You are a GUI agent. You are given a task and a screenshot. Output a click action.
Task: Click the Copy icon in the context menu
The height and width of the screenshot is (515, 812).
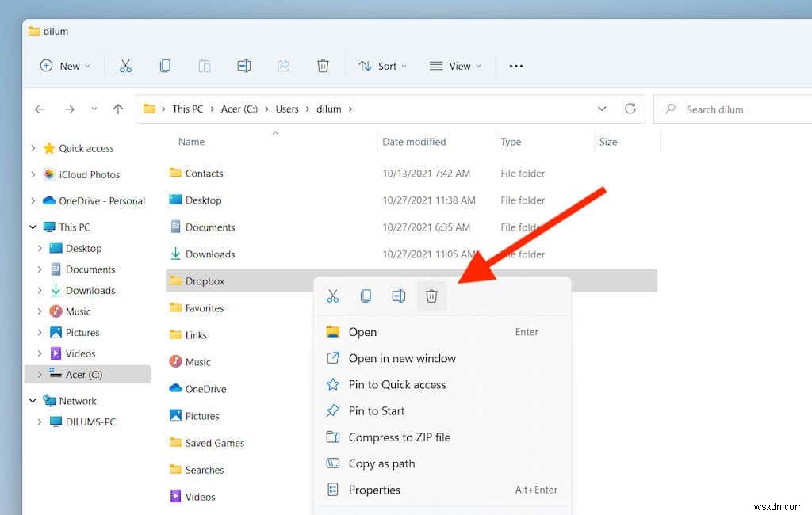pos(366,296)
